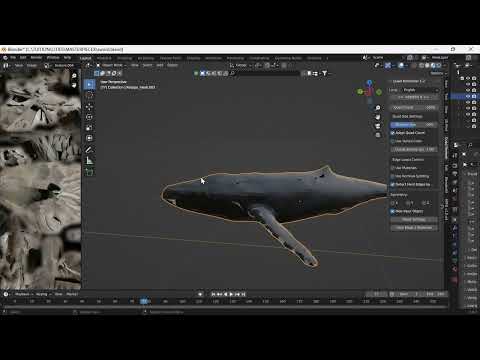Select the Annotate pencil tool
Image resolution: width=480 pixels, height=360 pixels.
(89, 150)
